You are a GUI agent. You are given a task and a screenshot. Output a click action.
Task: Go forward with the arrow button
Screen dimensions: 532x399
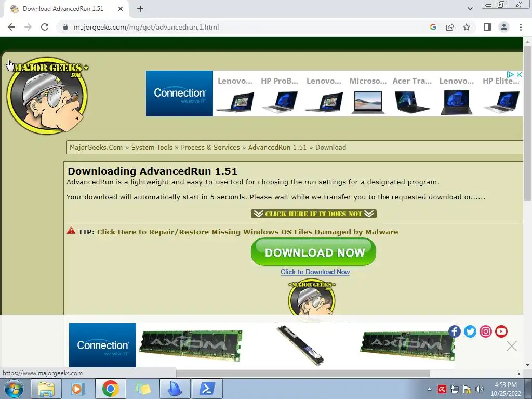[28, 27]
